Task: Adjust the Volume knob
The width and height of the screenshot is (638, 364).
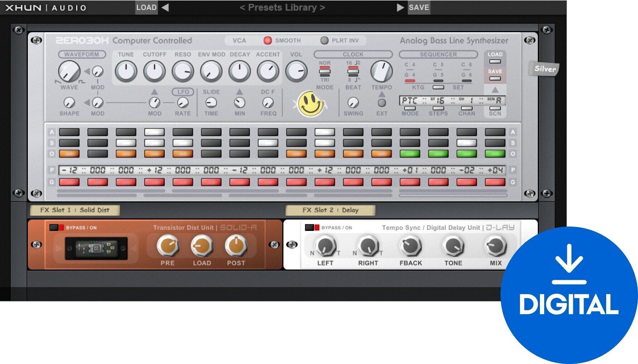Action: [x=296, y=71]
